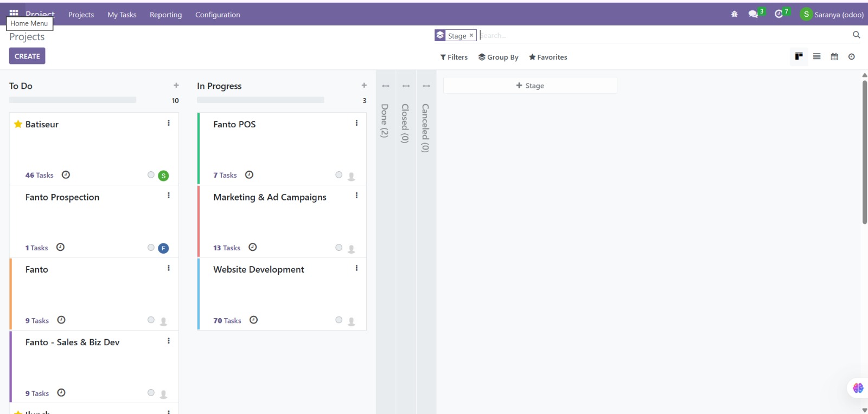Screen dimensions: 868x414
Task: Click the vertical scrollbar thumb
Action: [x=864, y=152]
